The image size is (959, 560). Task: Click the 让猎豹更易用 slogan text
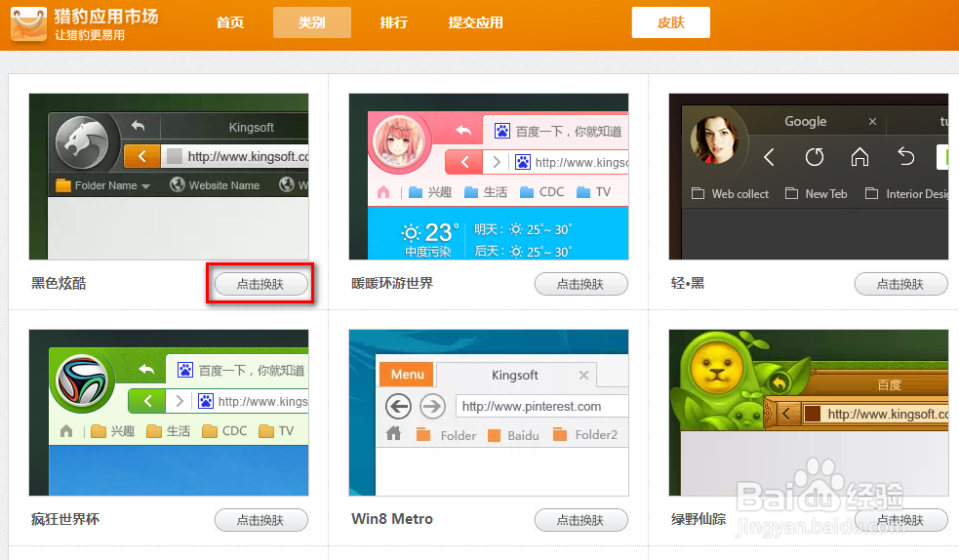click(x=90, y=35)
